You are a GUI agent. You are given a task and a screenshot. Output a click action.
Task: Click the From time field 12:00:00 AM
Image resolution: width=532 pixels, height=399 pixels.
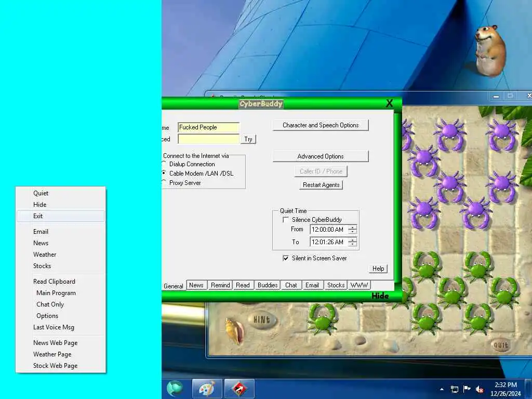(328, 230)
